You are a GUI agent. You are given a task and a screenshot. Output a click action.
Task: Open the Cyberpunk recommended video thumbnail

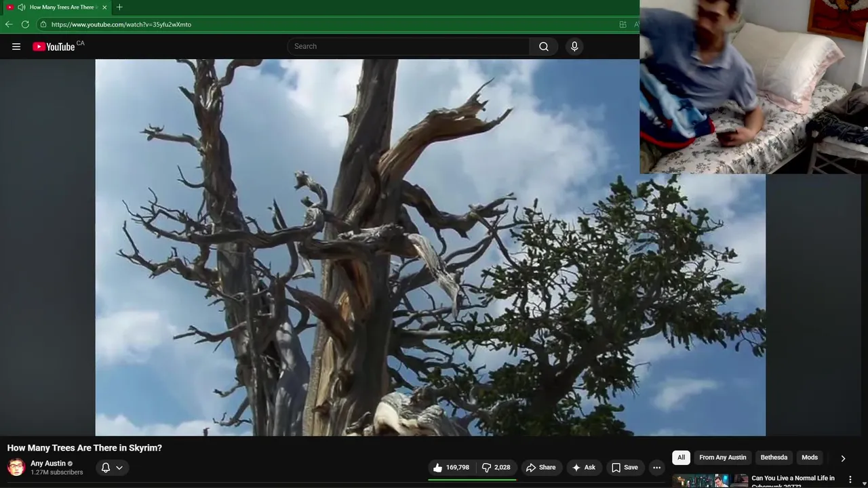click(710, 481)
